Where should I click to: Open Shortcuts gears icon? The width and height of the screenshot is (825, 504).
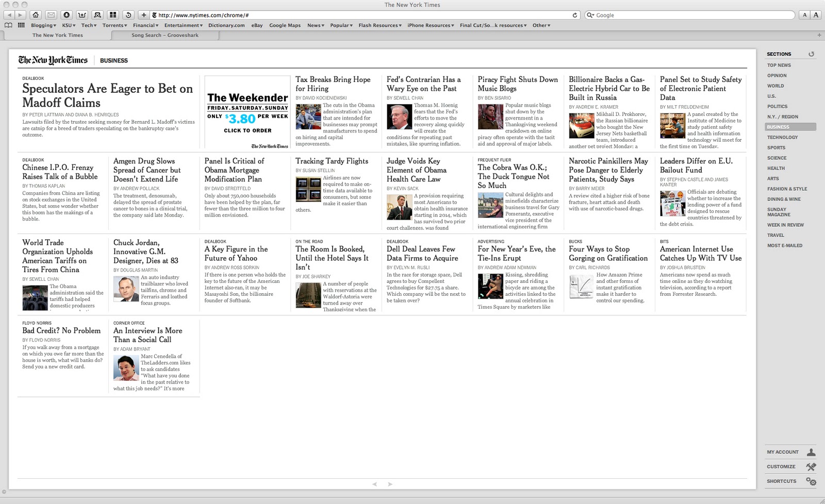(811, 481)
